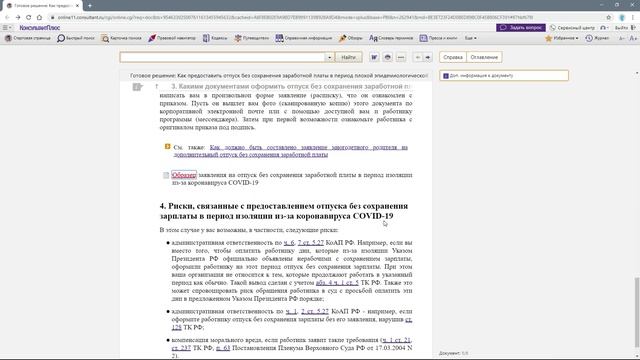640x360 pixels.
Task: Open Быстрый поиск quick search
Action: tap(76, 38)
